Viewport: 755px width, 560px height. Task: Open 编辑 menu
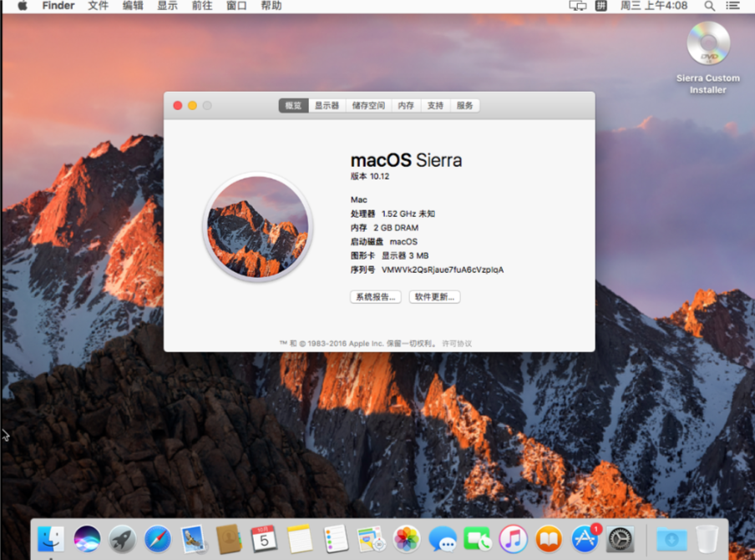(x=133, y=6)
